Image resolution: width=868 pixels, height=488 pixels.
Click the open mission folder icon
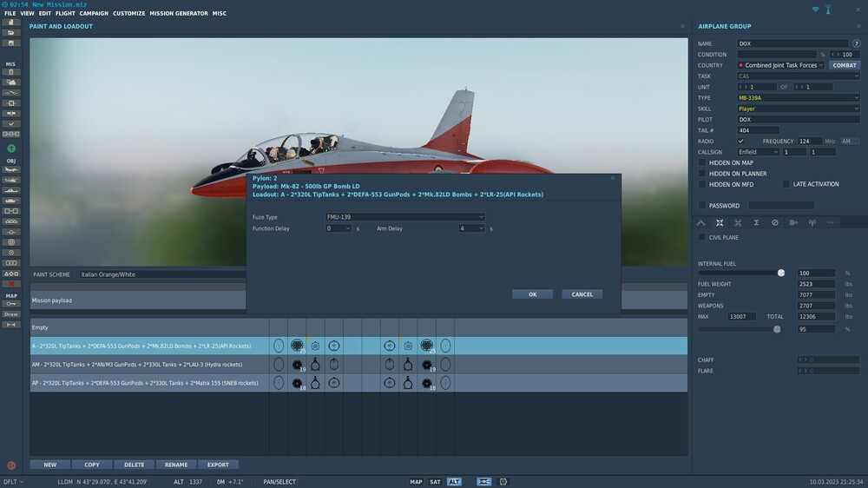[x=11, y=33]
